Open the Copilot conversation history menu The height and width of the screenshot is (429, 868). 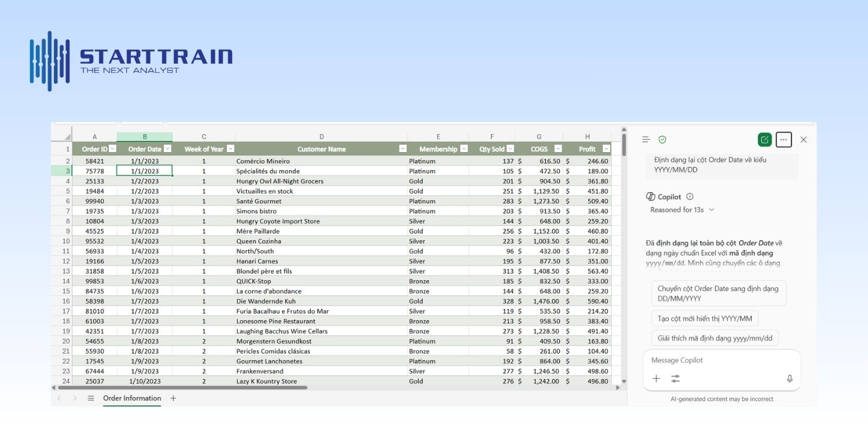point(645,139)
